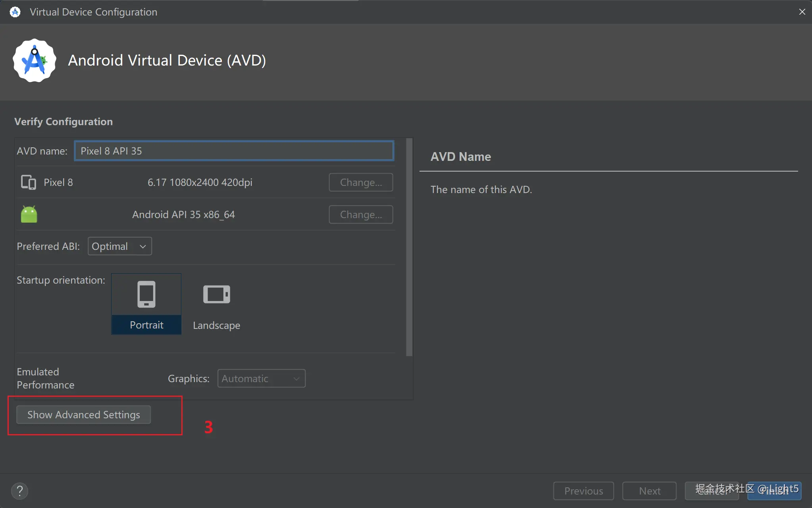Open help with the question mark icon
The width and height of the screenshot is (812, 508).
click(x=19, y=491)
